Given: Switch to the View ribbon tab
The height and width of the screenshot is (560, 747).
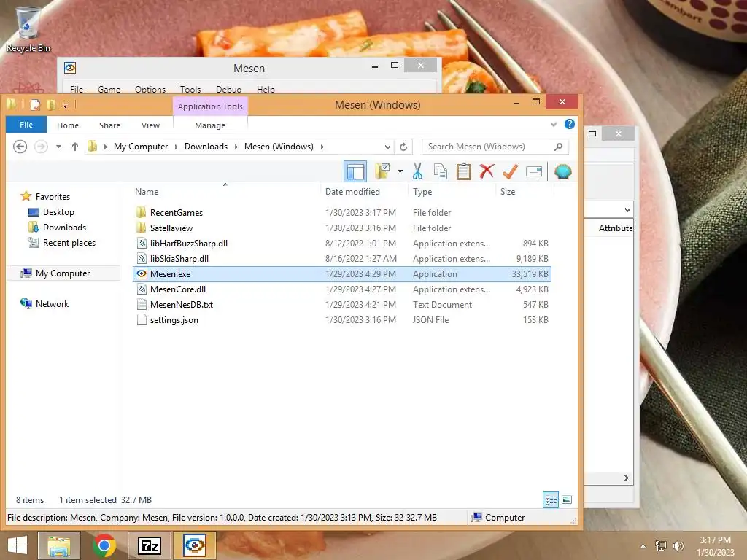Looking at the screenshot, I should point(150,125).
